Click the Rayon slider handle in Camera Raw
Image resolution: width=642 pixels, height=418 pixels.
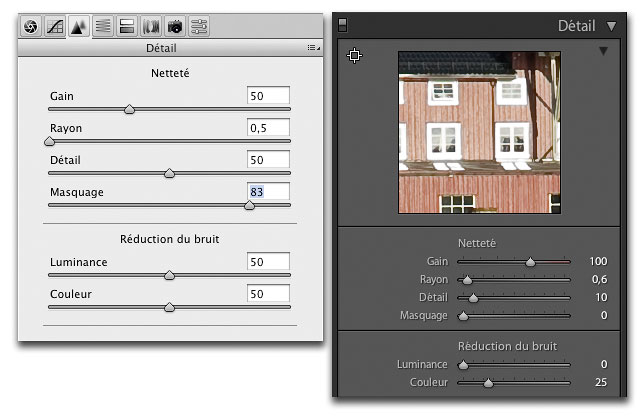click(49, 141)
